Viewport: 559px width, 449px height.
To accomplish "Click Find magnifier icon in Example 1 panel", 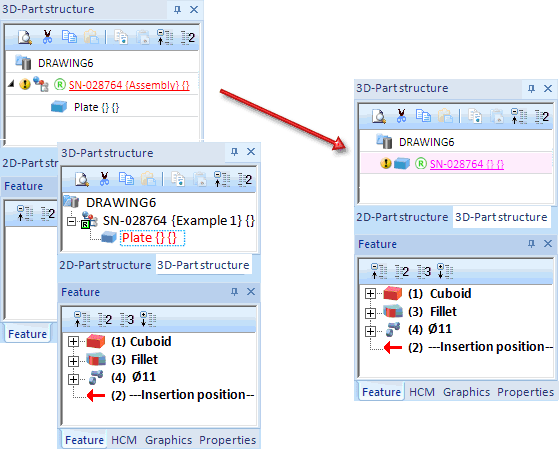I will (x=82, y=179).
